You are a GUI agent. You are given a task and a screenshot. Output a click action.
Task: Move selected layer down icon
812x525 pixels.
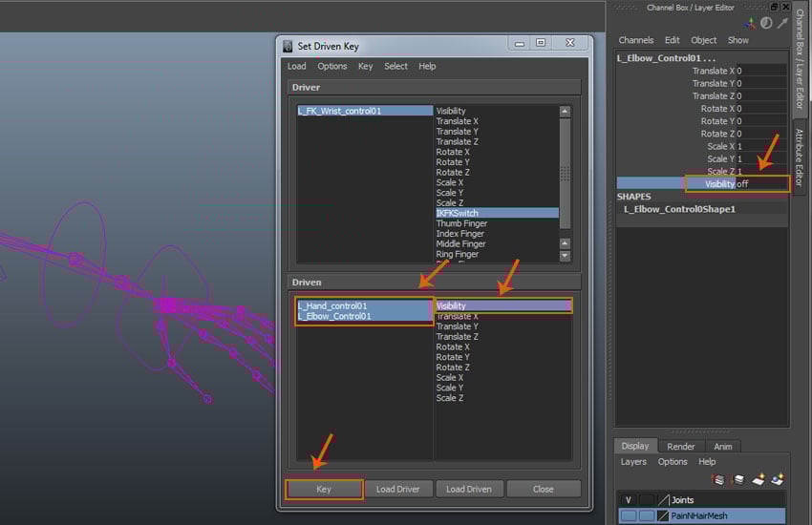[737, 479]
